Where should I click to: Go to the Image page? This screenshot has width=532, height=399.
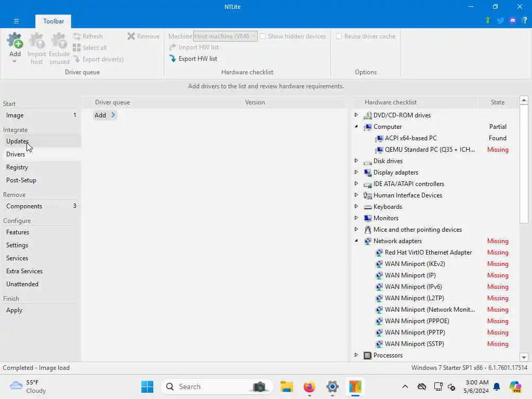pyautogui.click(x=41, y=115)
